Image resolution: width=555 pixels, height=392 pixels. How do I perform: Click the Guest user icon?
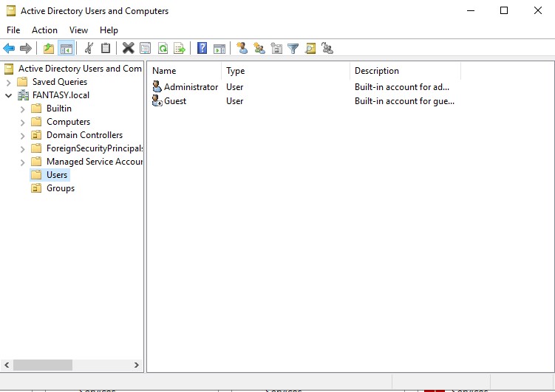click(157, 100)
